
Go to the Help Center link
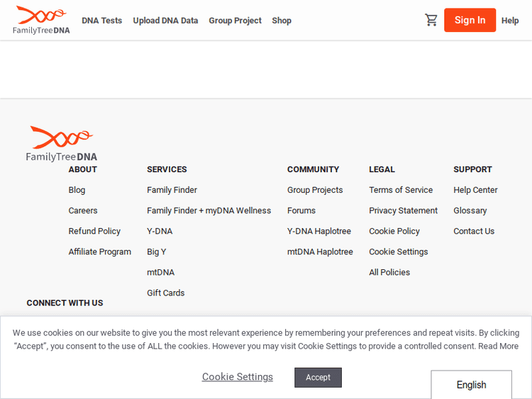(x=475, y=190)
